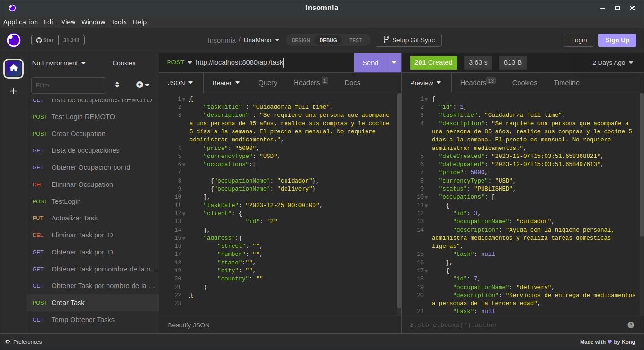Viewport: 644px width, 350px height.
Task: Select Obtener Ocupacion por id request
Action: [x=93, y=167]
